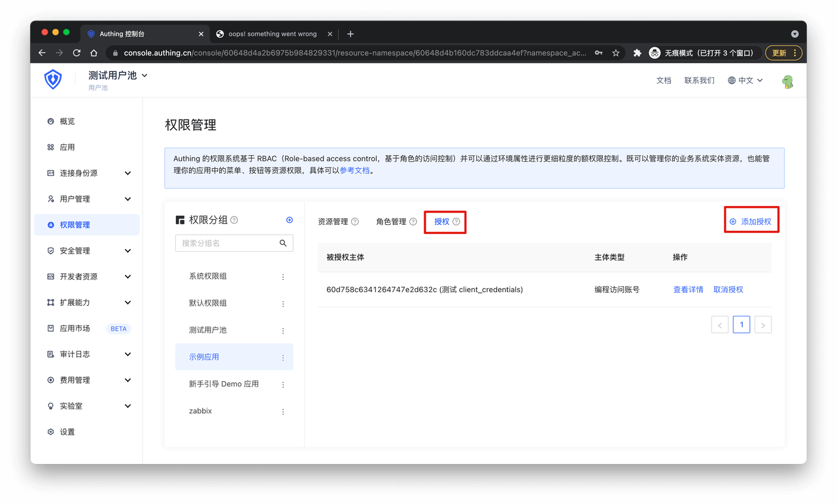Screen dimensions: 837x504
Task: Click into the 搜索分组名 search field
Action: click(226, 243)
